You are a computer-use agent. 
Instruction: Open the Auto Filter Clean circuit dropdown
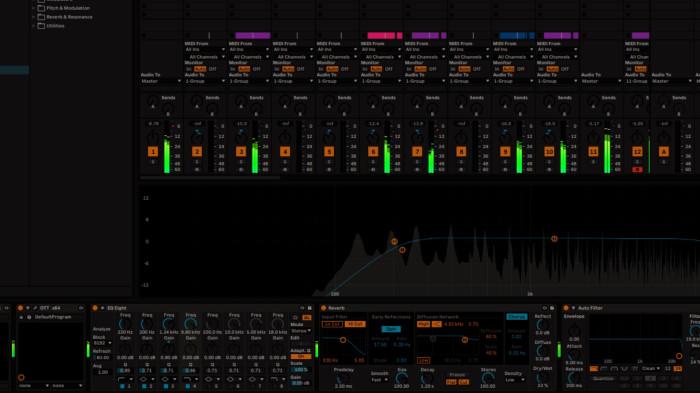pyautogui.click(x=651, y=369)
